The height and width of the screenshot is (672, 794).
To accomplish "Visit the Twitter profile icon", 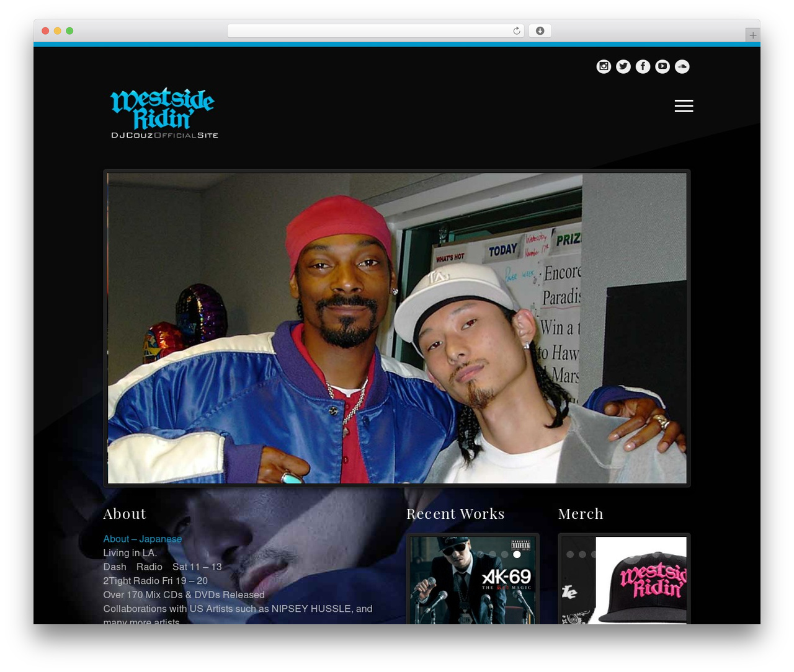I will point(623,66).
